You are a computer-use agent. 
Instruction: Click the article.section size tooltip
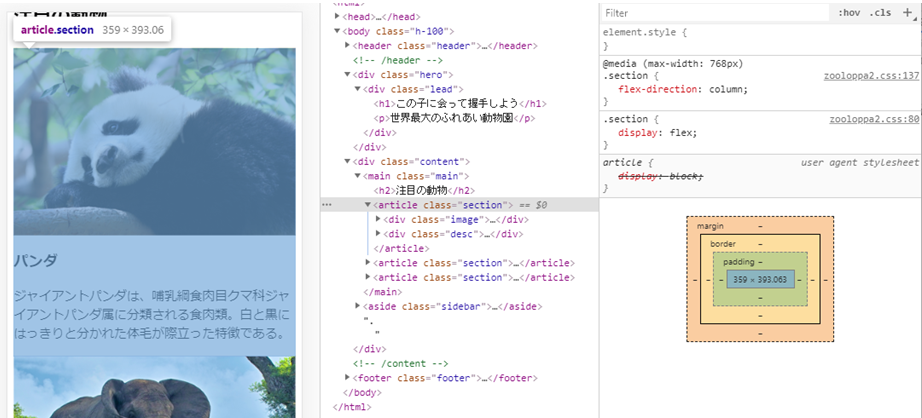click(93, 29)
